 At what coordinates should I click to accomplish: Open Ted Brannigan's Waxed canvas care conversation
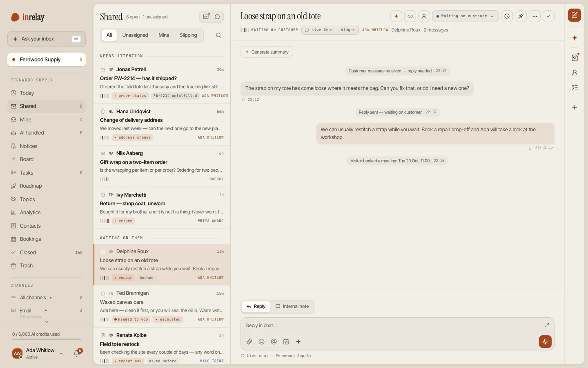(x=162, y=306)
